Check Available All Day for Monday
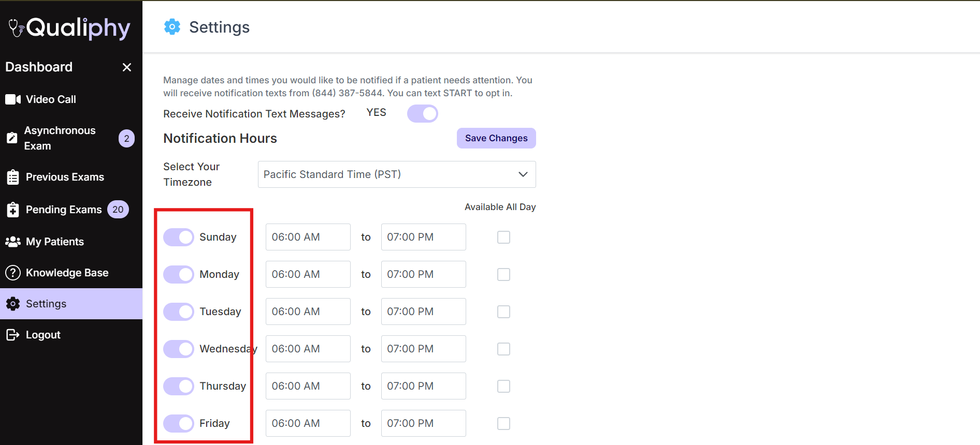The height and width of the screenshot is (445, 980). [x=503, y=274]
